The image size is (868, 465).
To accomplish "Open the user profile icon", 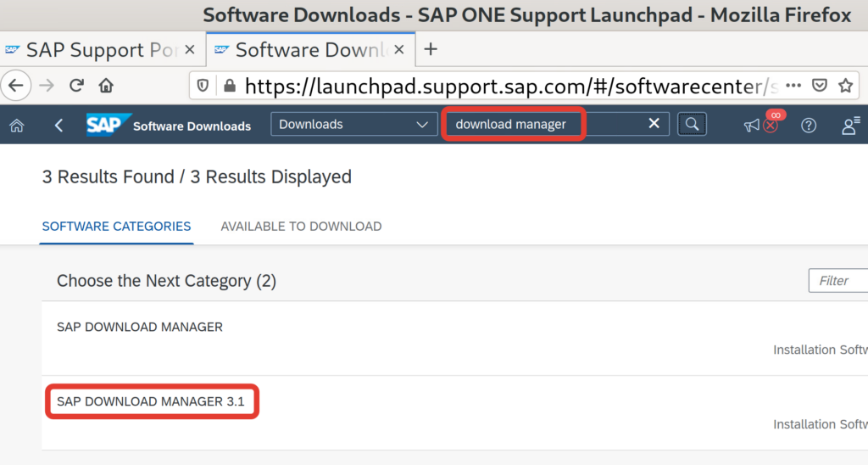I will (x=849, y=126).
